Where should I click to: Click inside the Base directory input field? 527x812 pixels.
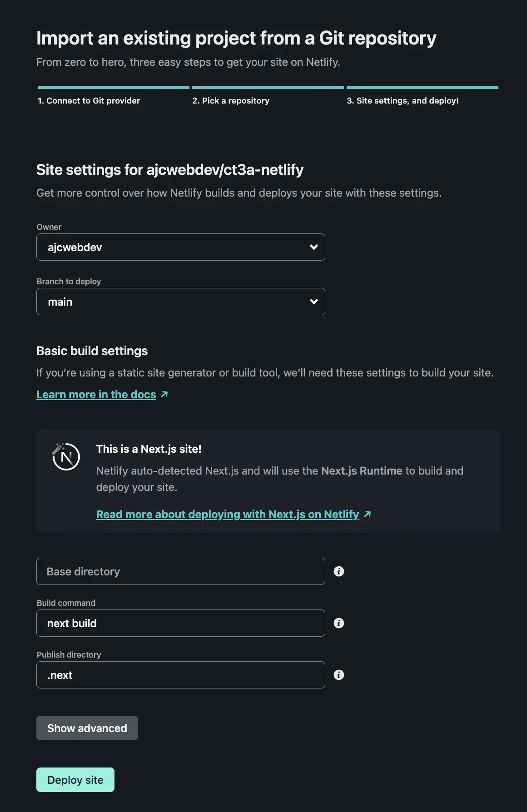(x=181, y=571)
